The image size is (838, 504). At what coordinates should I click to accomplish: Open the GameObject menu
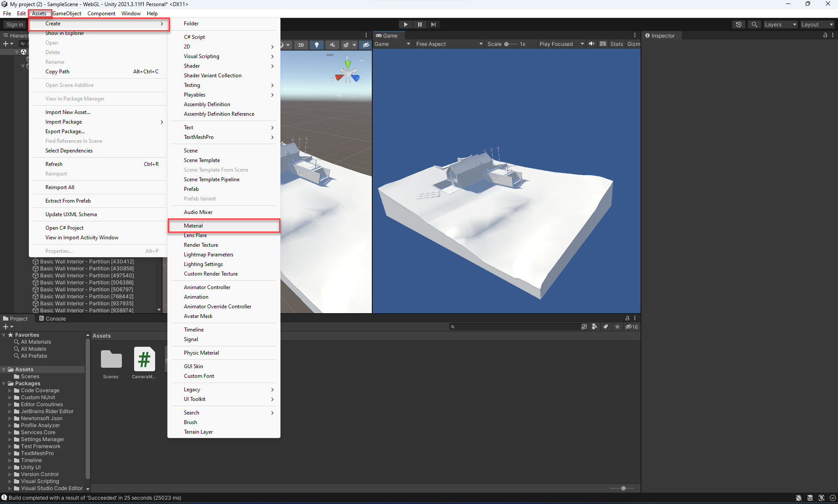67,13
